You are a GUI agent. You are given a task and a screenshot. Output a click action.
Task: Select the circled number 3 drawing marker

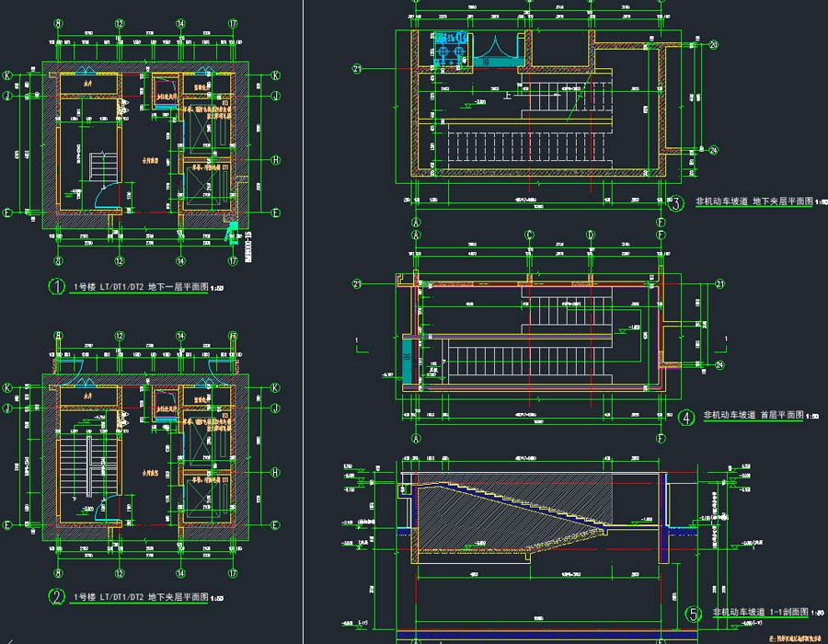coord(676,204)
